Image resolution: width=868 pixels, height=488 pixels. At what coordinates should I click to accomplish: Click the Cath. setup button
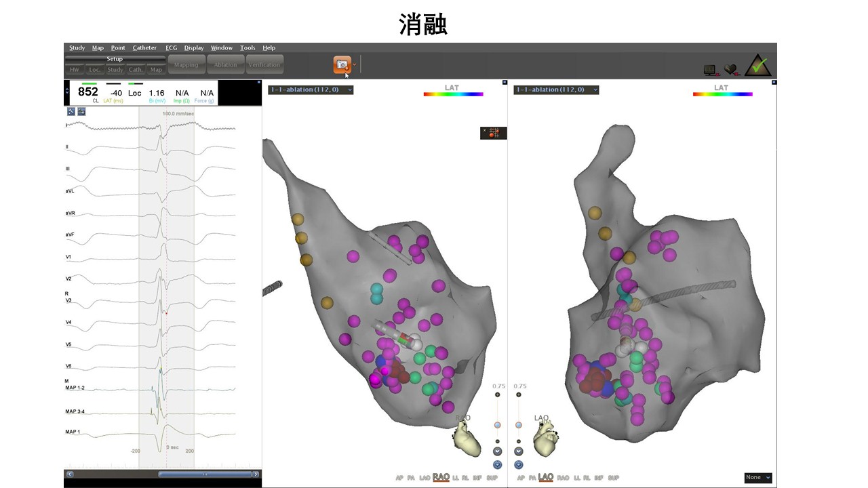(x=136, y=69)
